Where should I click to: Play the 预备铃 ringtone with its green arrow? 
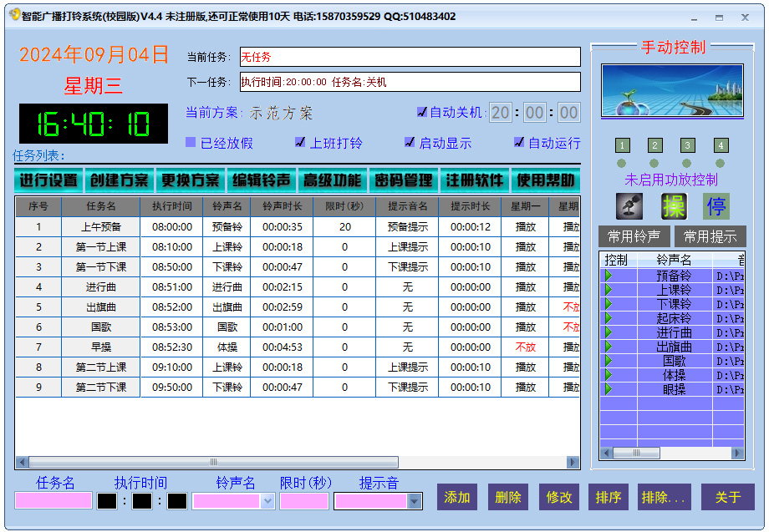[609, 275]
